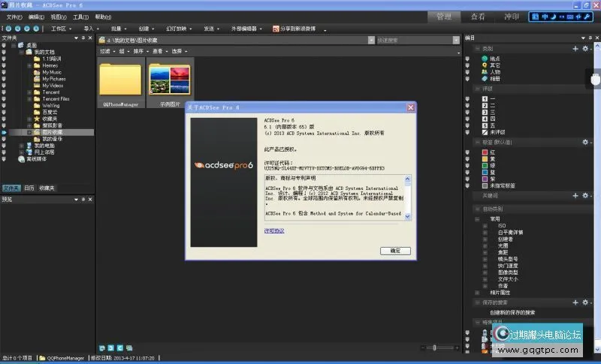Expand the ISO auto category
The height and width of the screenshot is (364, 601).
click(485, 226)
